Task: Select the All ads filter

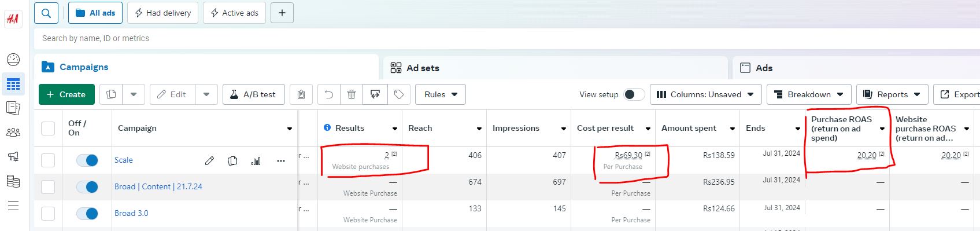Action: [x=95, y=13]
